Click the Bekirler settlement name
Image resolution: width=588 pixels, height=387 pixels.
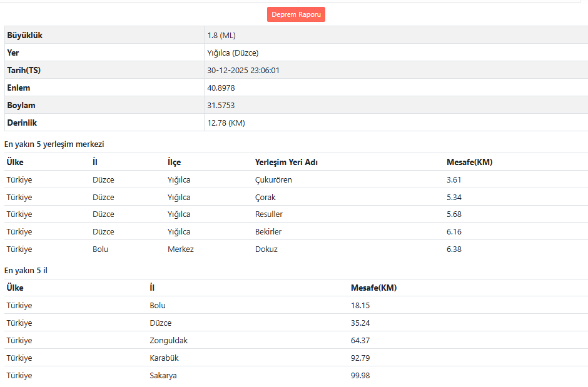click(x=268, y=232)
